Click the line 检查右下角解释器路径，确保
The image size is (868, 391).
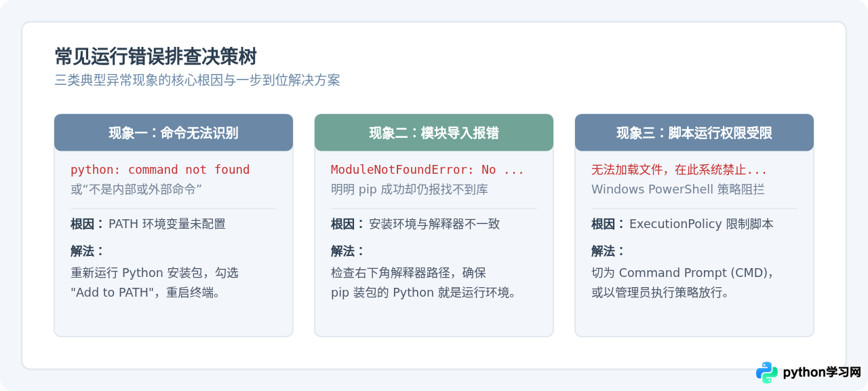[x=409, y=273]
